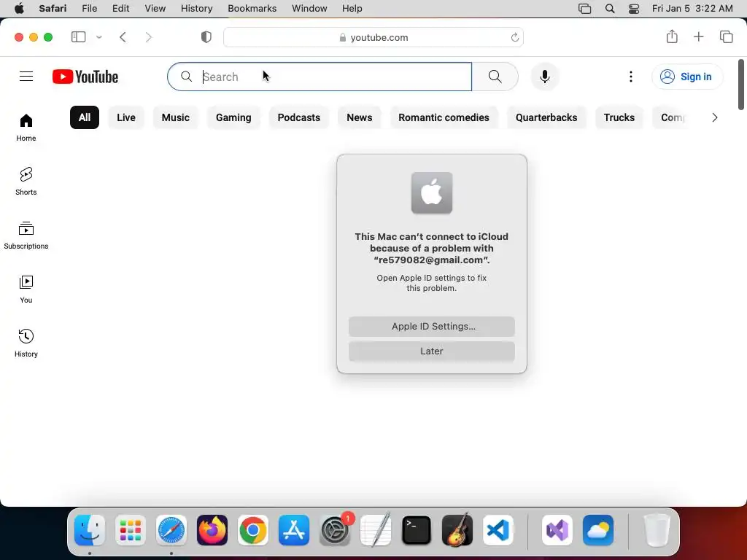Open TextEdit from the Dock
The image size is (747, 560).
point(376,530)
